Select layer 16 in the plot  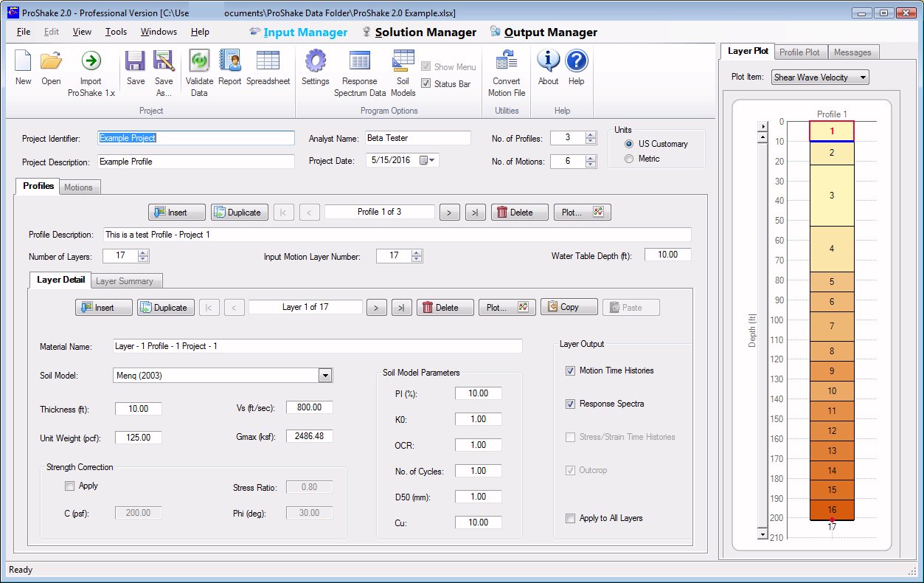832,510
